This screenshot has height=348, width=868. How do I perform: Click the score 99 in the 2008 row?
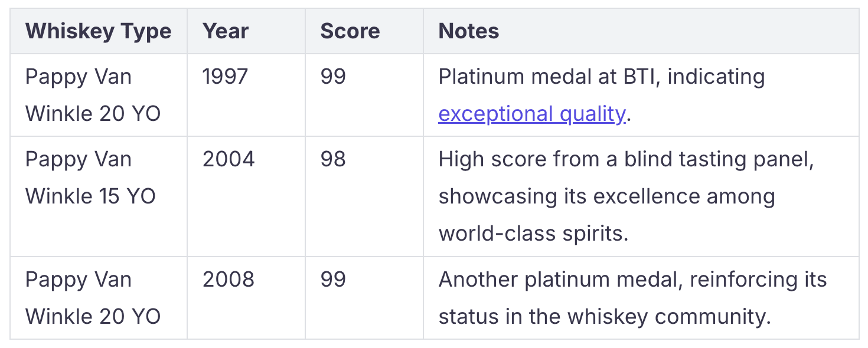coord(333,280)
